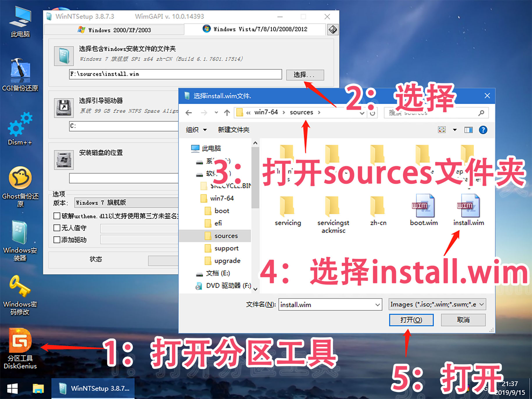
Task: Refresh the sources folder listing
Action: pyautogui.click(x=372, y=113)
